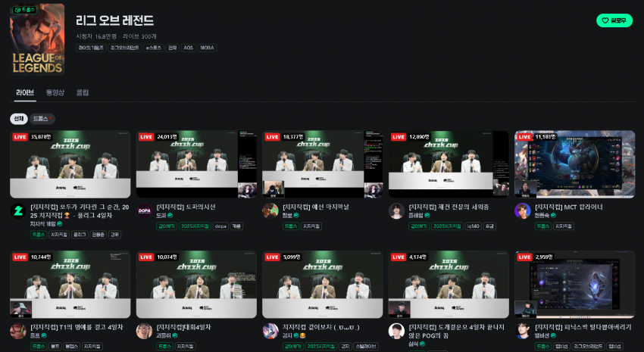Viewport: 644px width, 352px height.
Task: Select the 전체 filter chip
Action: click(x=18, y=119)
